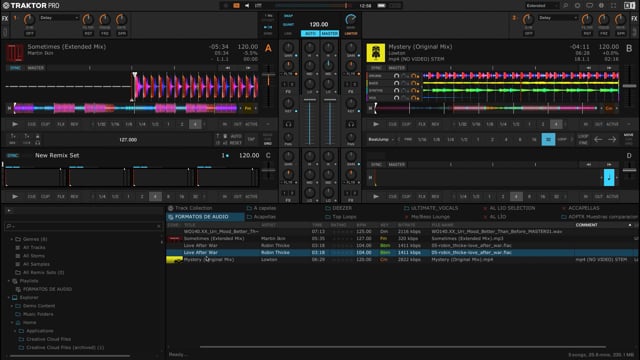This screenshot has height=360, width=640.
Task: Open the A capelas favorites folder
Action: pos(261,208)
